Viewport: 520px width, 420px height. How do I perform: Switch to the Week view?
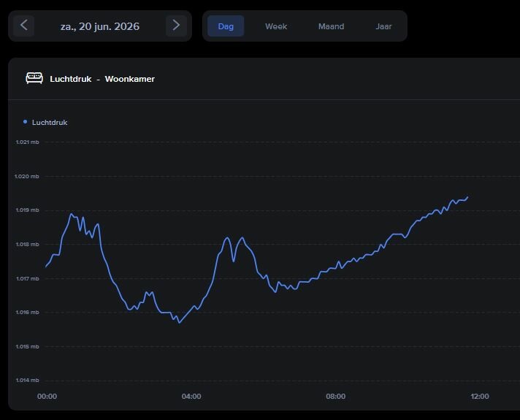[x=276, y=26]
